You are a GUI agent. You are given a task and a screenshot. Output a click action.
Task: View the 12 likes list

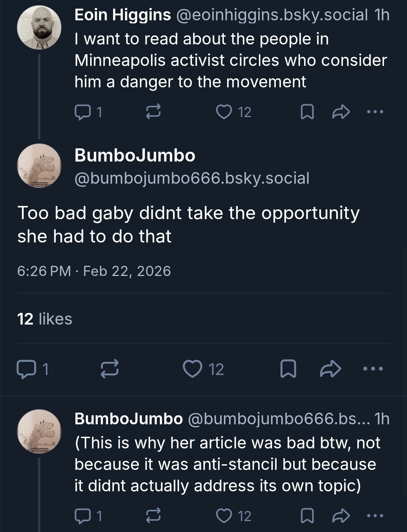[x=44, y=319]
